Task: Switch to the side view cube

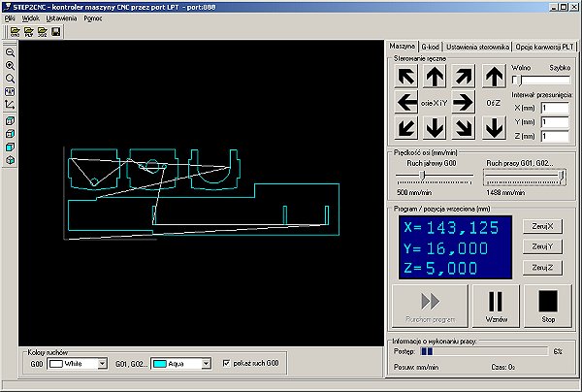Action: point(10,134)
